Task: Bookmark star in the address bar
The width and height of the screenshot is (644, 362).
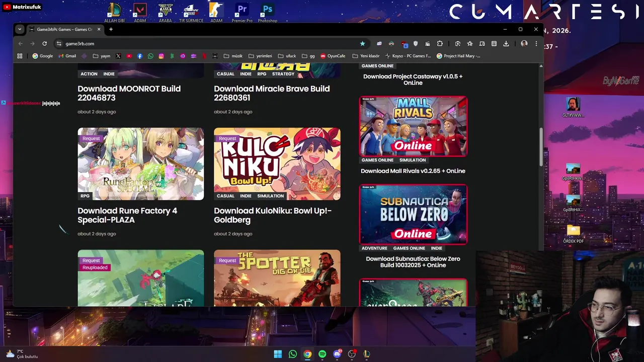Action: tap(362, 44)
